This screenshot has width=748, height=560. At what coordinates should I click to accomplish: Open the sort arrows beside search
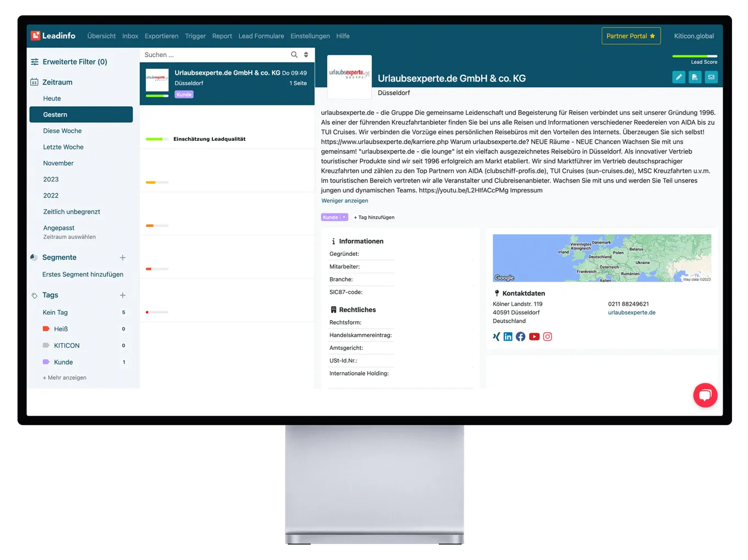click(306, 54)
